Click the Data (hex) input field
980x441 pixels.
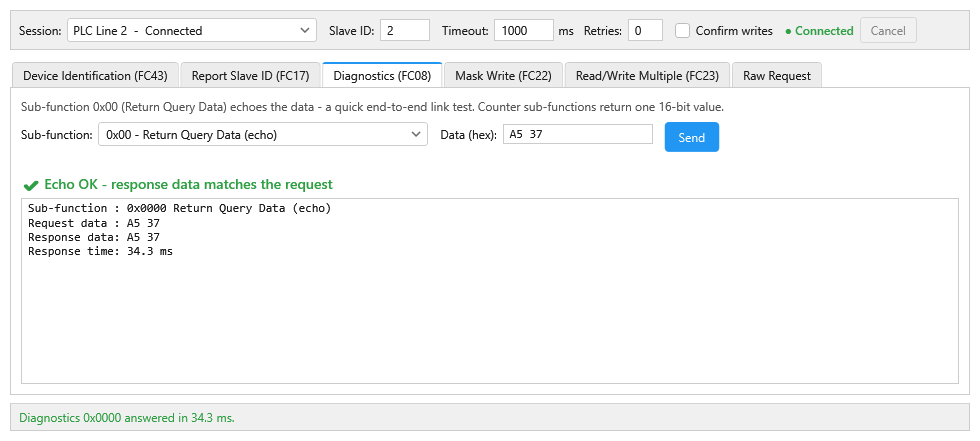tap(578, 134)
